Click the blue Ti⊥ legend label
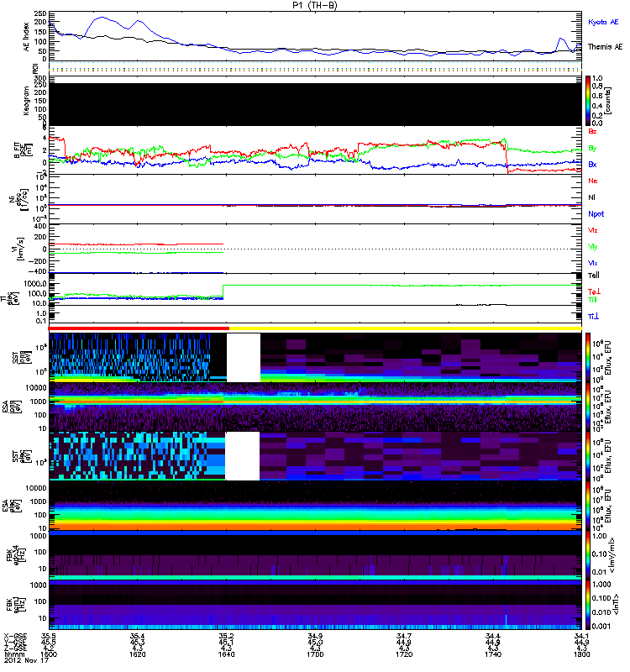The width and height of the screenshot is (630, 672). (x=593, y=317)
